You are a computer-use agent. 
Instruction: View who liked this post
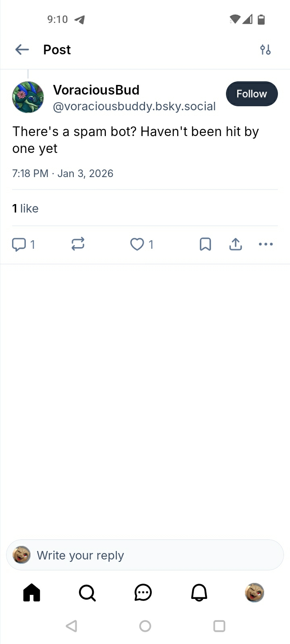(25, 208)
